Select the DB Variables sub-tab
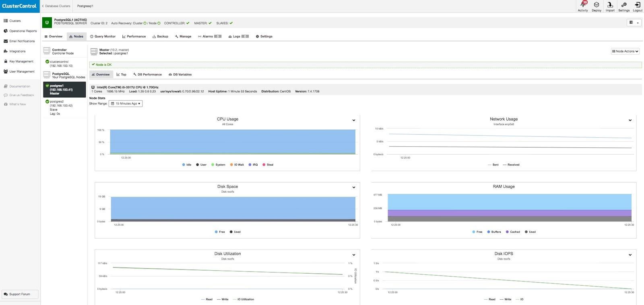This screenshot has height=305, width=644. click(x=180, y=75)
